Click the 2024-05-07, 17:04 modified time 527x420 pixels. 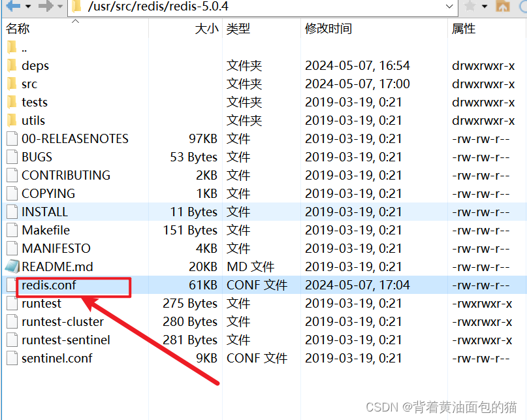point(358,285)
